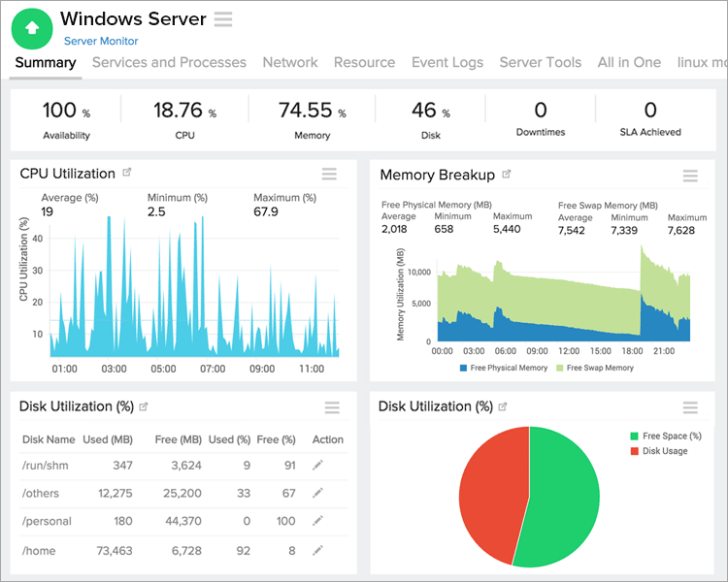Toggle Free Physical Memory legend series
This screenshot has height=582, width=728.
505,368
